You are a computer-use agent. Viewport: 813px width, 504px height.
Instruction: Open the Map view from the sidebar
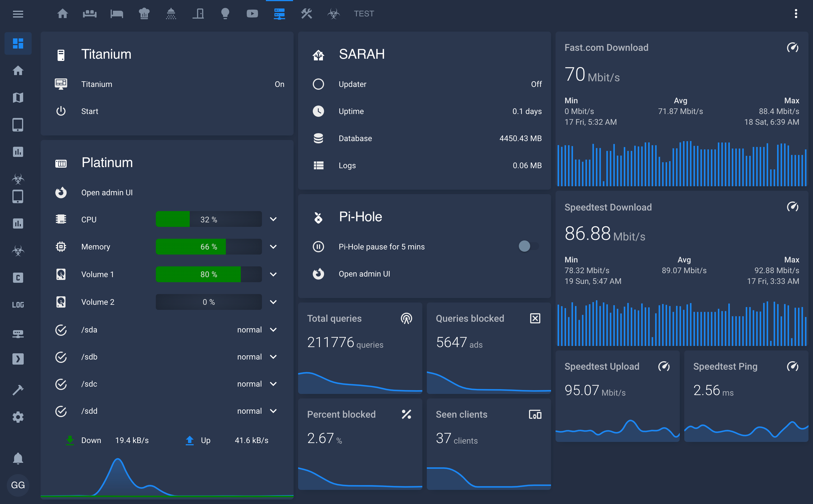tap(18, 97)
